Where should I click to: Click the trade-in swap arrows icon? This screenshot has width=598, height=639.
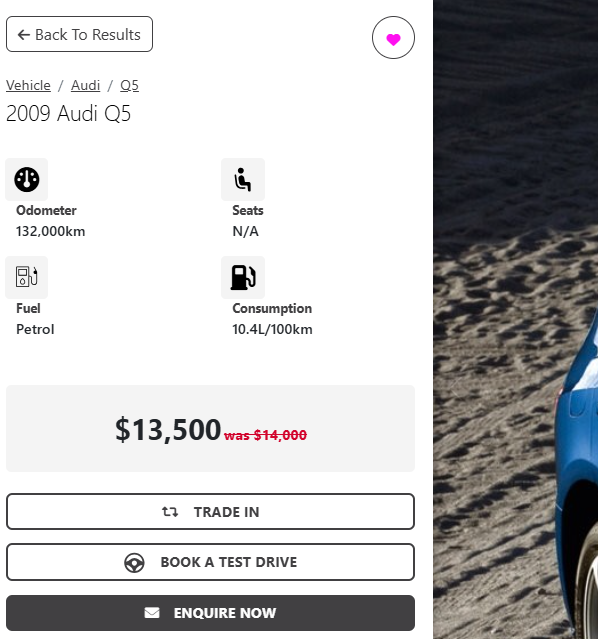coord(170,511)
